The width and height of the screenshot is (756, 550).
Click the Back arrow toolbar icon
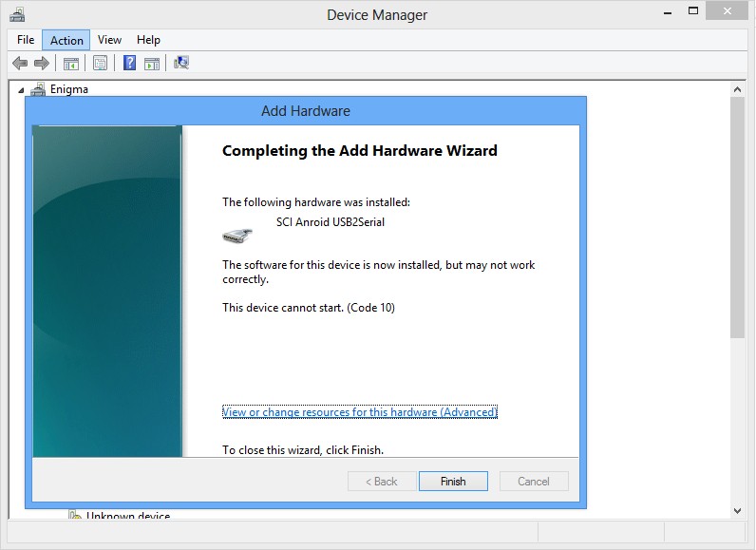pos(19,64)
